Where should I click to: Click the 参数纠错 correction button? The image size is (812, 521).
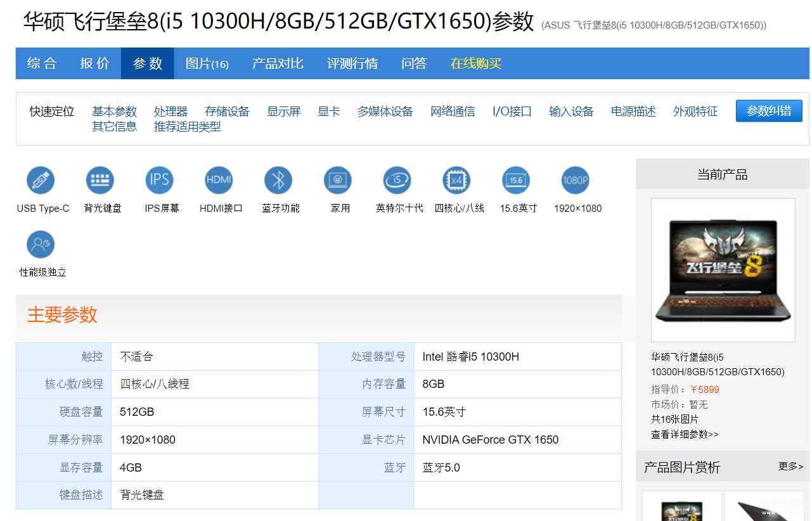tap(769, 111)
